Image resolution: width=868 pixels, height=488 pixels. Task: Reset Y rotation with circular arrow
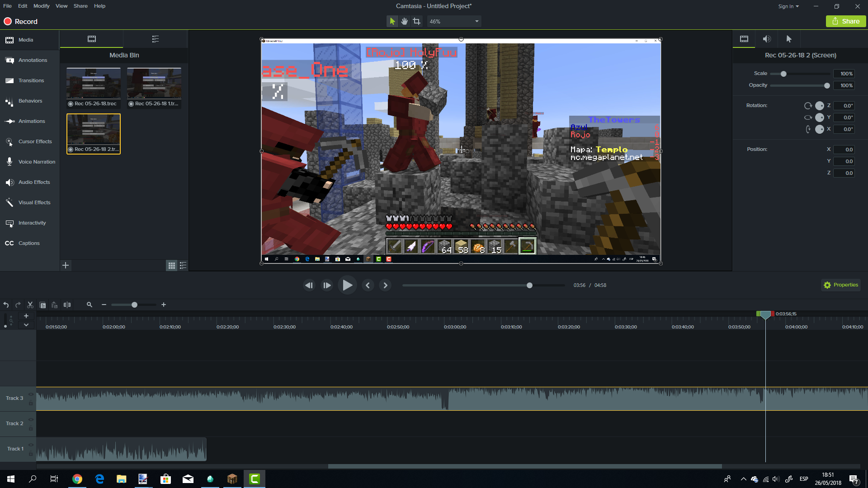tap(808, 117)
